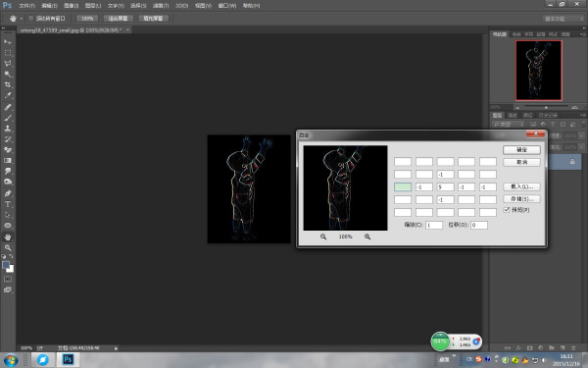The image size is (588, 368).
Task: Click the Navigator zoom slider handle
Action: pos(546,107)
